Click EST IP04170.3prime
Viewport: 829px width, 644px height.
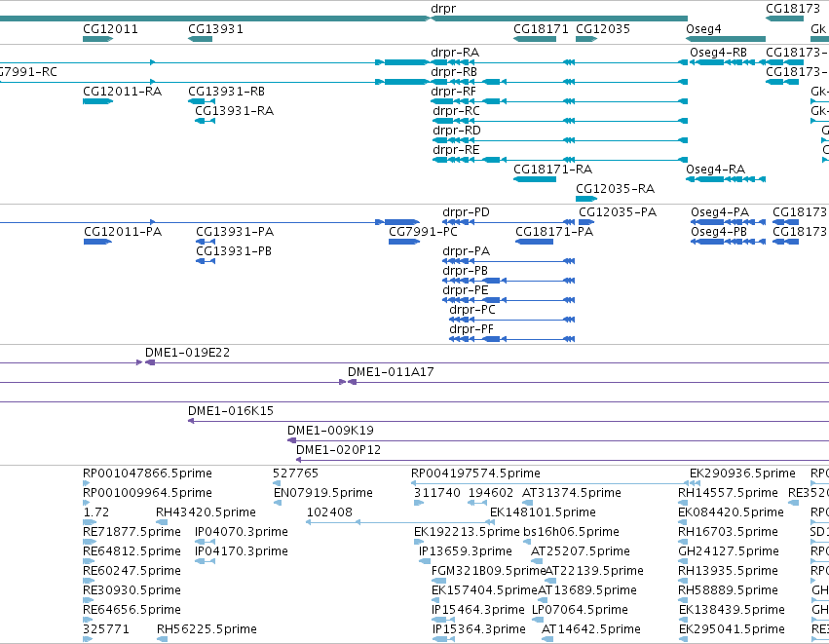(x=242, y=551)
